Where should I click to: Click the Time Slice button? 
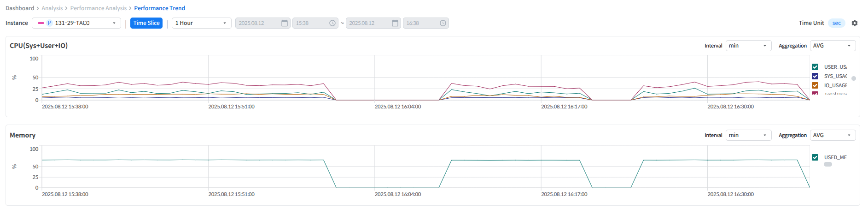[146, 23]
